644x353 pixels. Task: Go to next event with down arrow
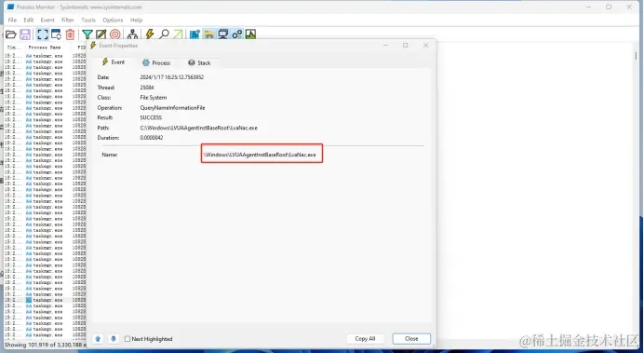tap(114, 339)
